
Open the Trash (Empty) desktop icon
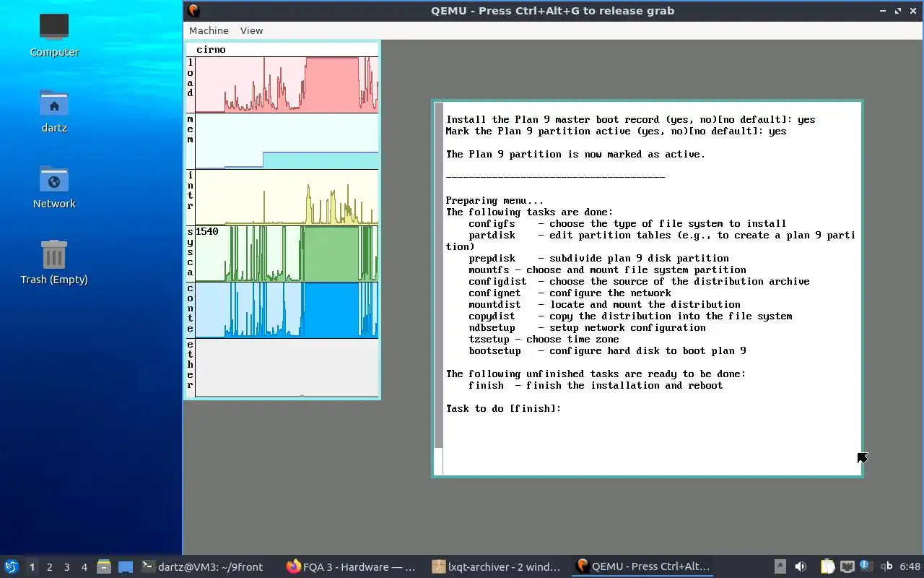click(x=54, y=262)
